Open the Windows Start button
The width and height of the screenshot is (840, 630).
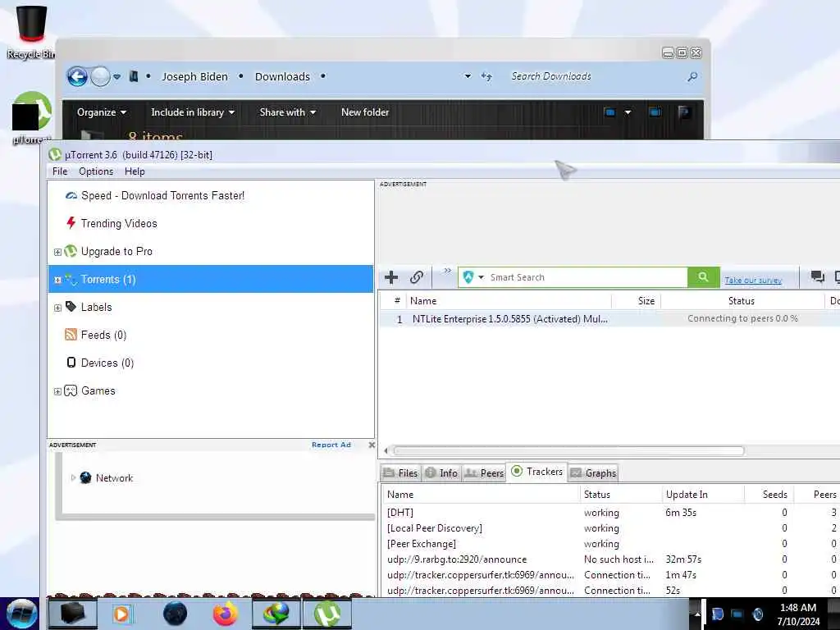click(x=21, y=614)
